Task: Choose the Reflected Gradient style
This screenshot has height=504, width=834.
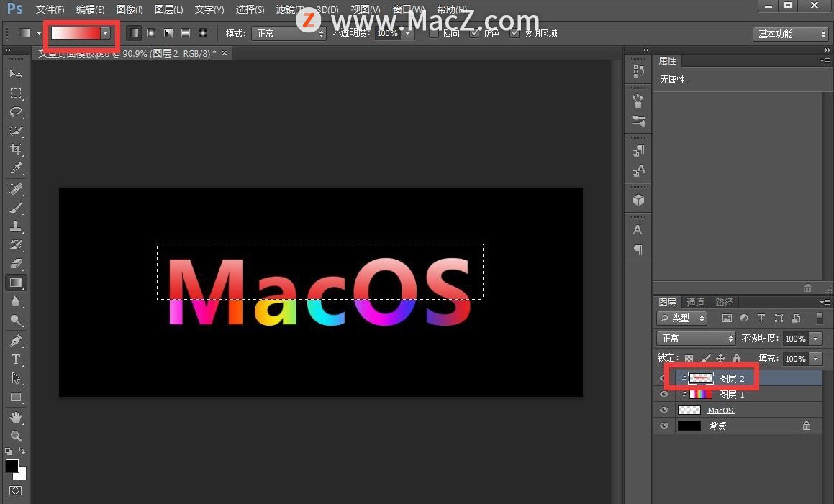Action: tap(186, 33)
